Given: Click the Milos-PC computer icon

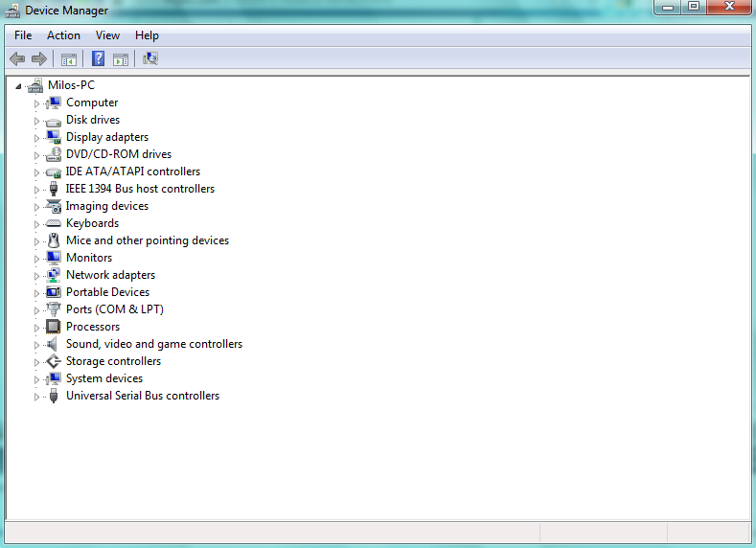Looking at the screenshot, I should (x=35, y=85).
